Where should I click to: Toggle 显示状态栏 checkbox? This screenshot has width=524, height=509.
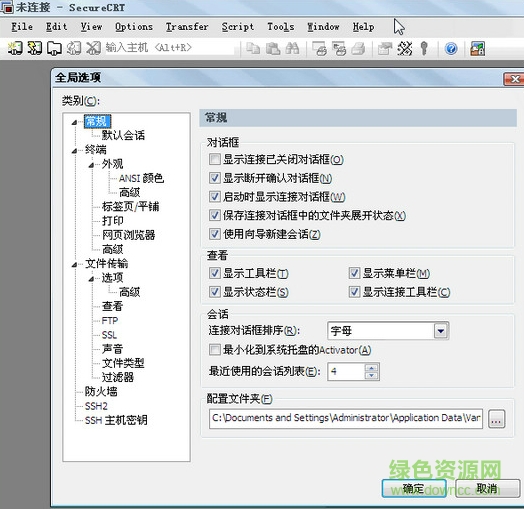coord(215,292)
